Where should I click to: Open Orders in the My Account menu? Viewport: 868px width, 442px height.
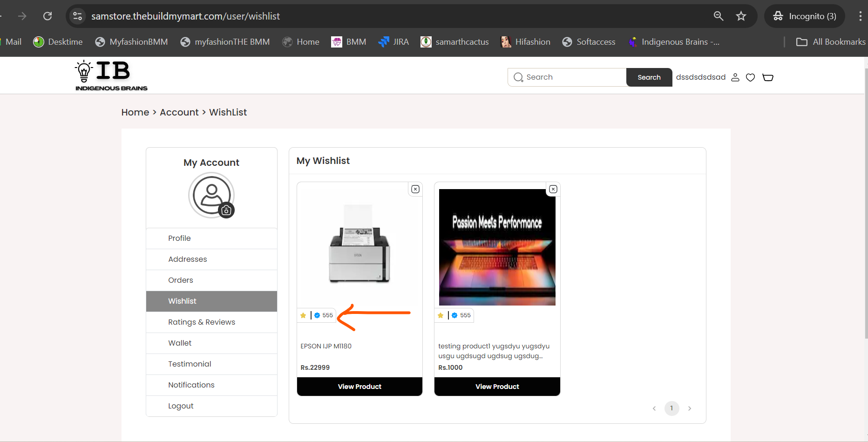(x=211, y=280)
